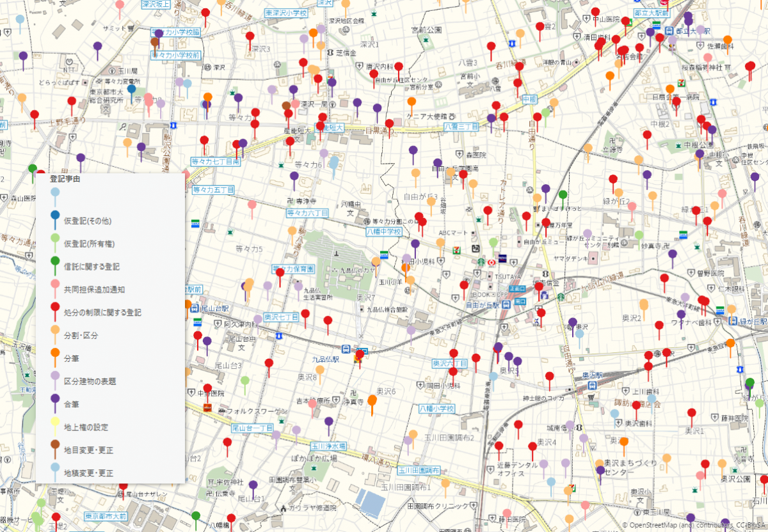
Task: Click the 地上権の設定 yellow legend entry
Action: point(86,427)
